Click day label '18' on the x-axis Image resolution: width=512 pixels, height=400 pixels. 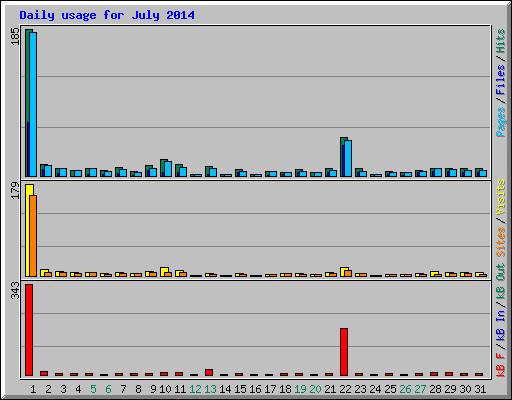point(285,389)
